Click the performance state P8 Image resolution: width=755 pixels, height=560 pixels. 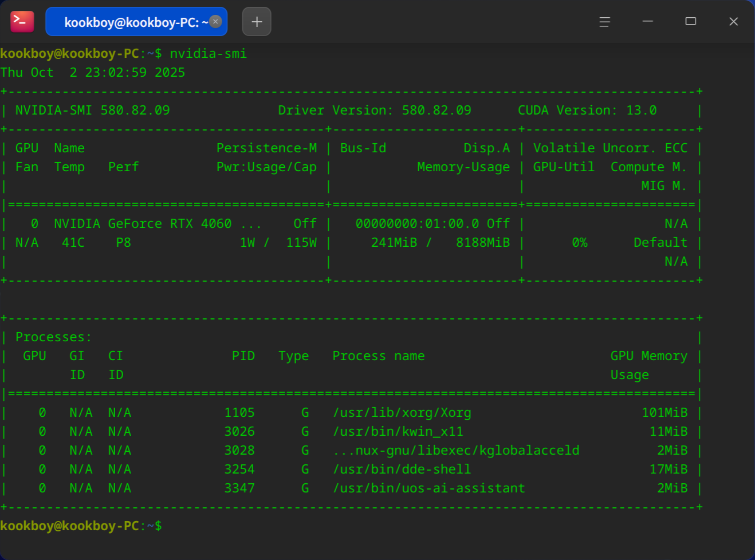(124, 243)
